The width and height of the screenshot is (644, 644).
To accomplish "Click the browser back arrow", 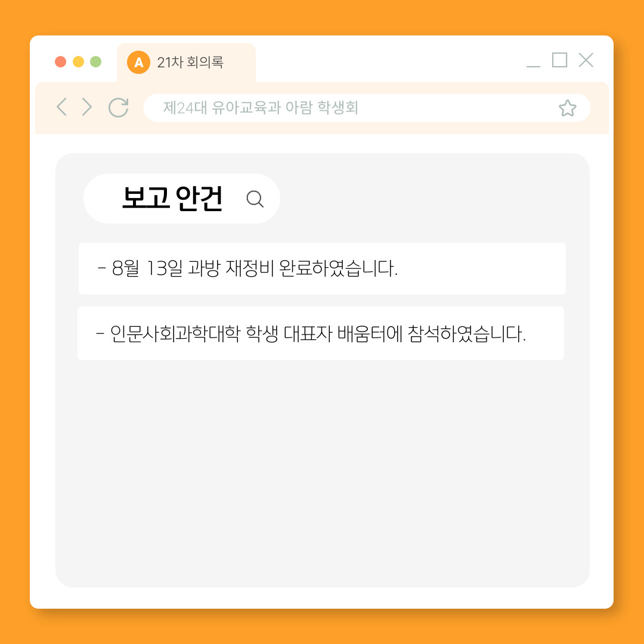I will [61, 107].
